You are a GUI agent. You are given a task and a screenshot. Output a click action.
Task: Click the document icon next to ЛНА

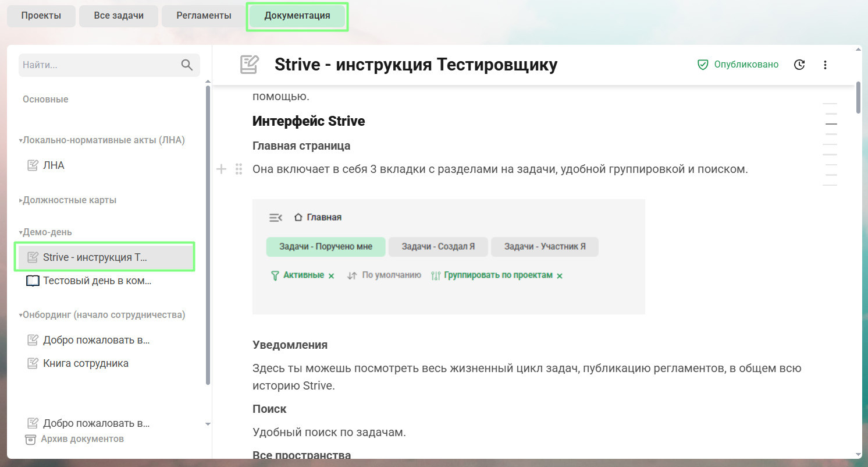click(x=33, y=165)
